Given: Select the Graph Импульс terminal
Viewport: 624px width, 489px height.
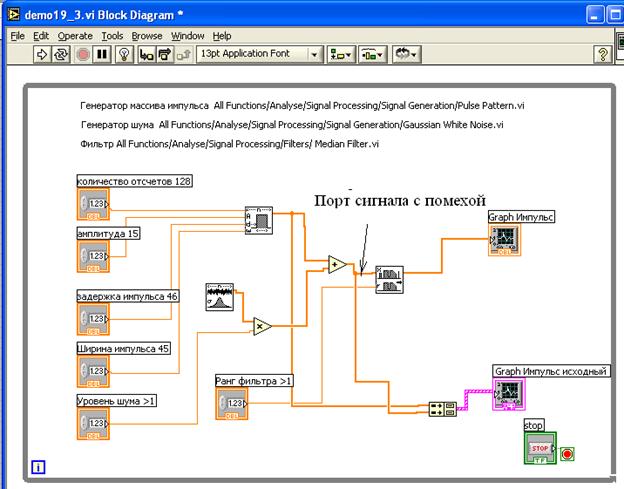Looking at the screenshot, I should (504, 240).
